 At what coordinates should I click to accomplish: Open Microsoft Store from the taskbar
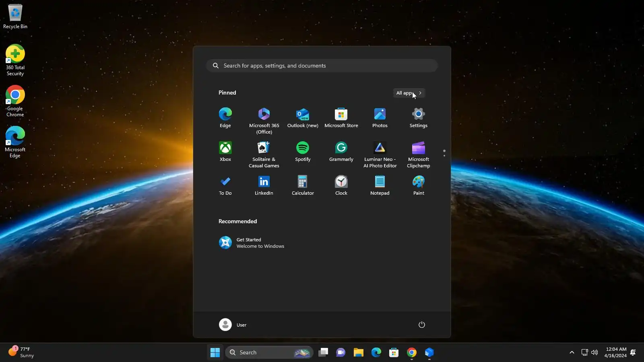click(394, 352)
